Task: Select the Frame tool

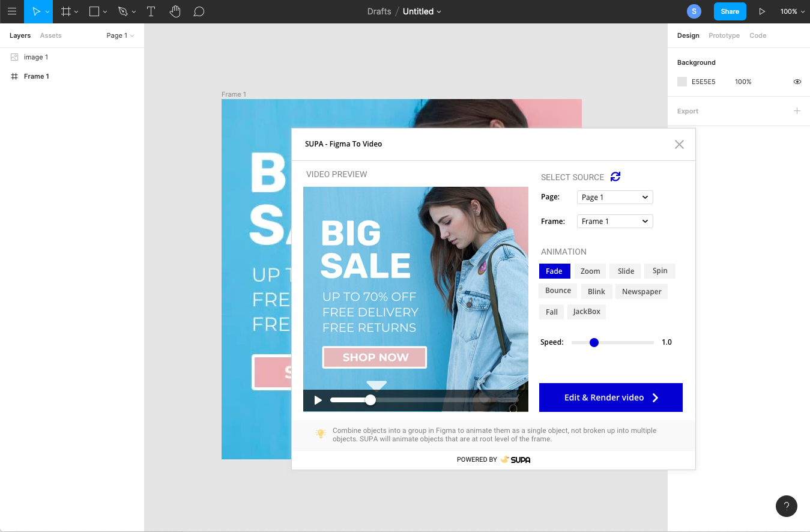Action: point(66,11)
